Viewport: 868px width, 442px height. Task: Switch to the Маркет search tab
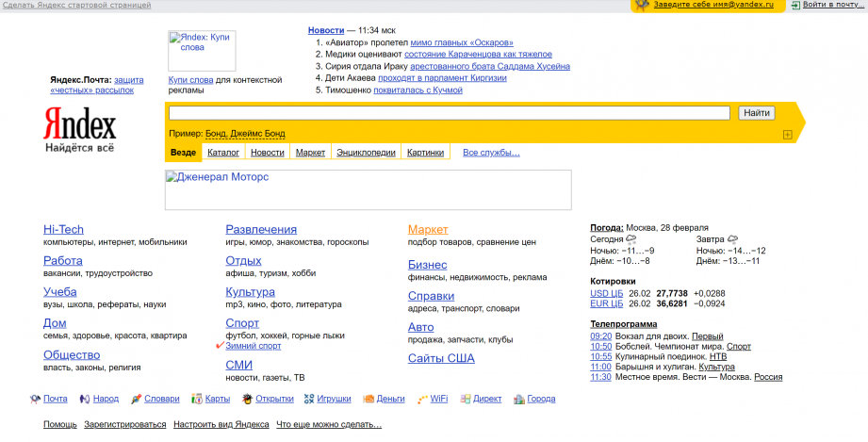coord(310,153)
